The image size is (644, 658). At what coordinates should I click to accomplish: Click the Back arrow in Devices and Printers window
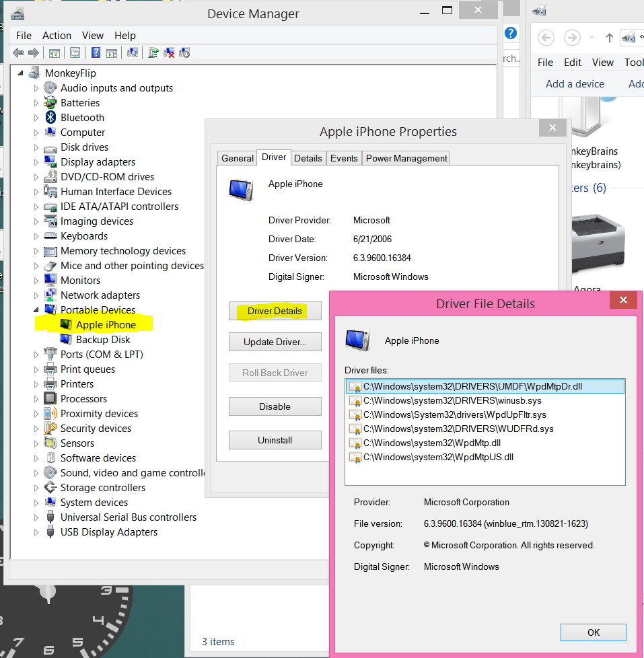click(546, 38)
